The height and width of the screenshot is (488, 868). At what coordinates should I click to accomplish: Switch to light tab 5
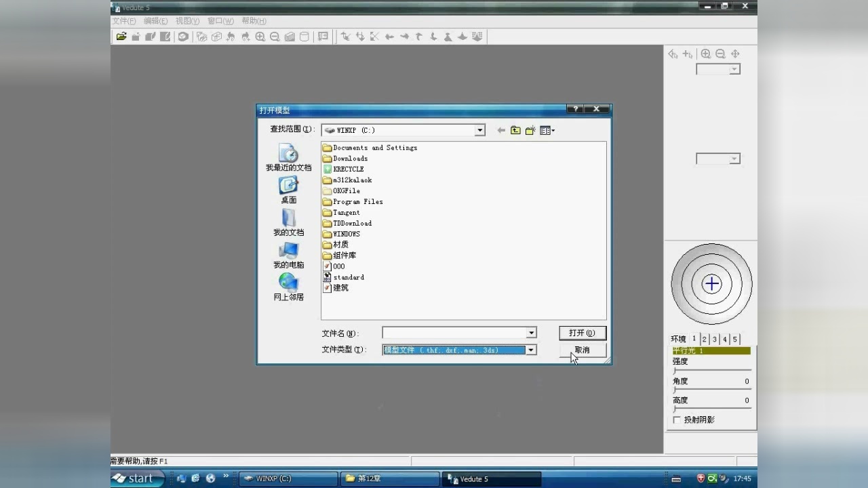click(735, 339)
